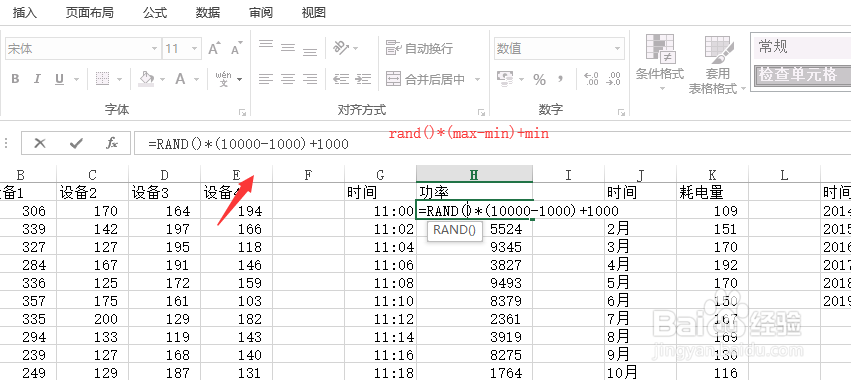Click the 5月 month cell

point(640,283)
